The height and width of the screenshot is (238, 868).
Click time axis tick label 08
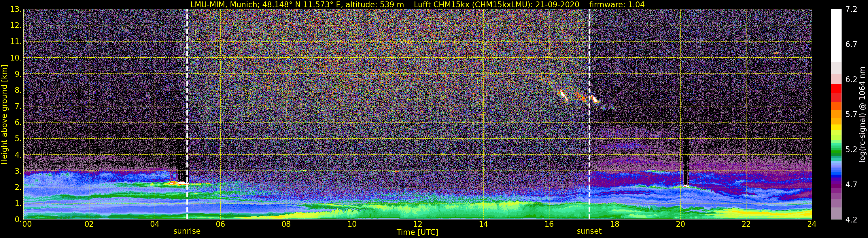click(x=286, y=224)
